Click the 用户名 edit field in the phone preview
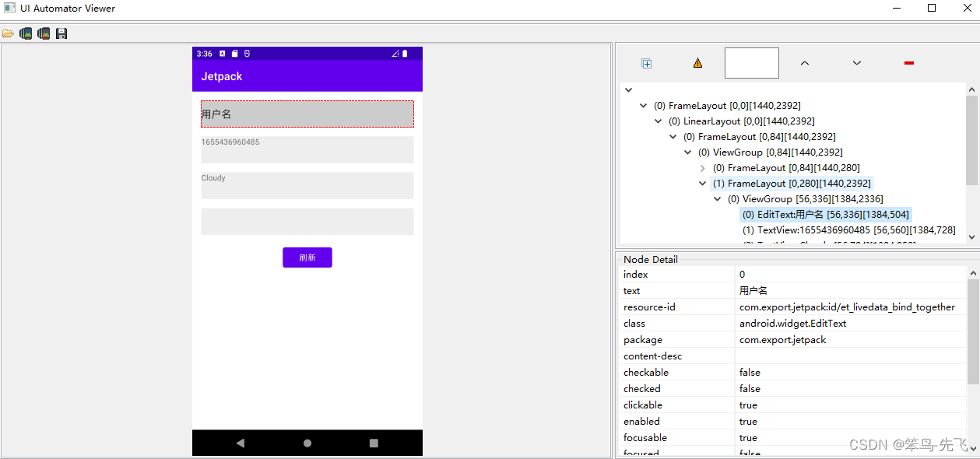 click(307, 114)
